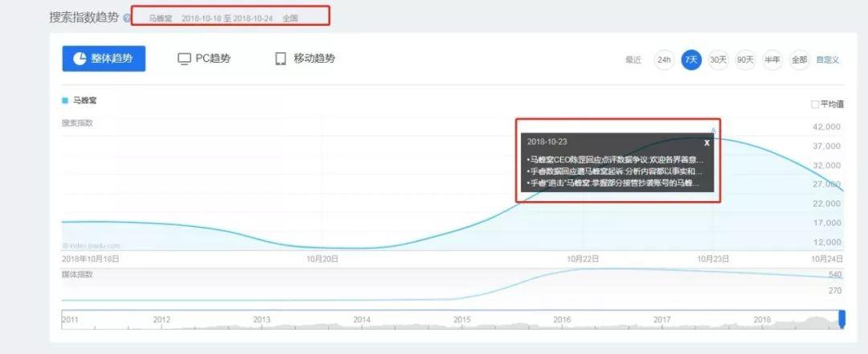Choose the 全部 time range
This screenshot has width=868, height=354.
tap(800, 60)
